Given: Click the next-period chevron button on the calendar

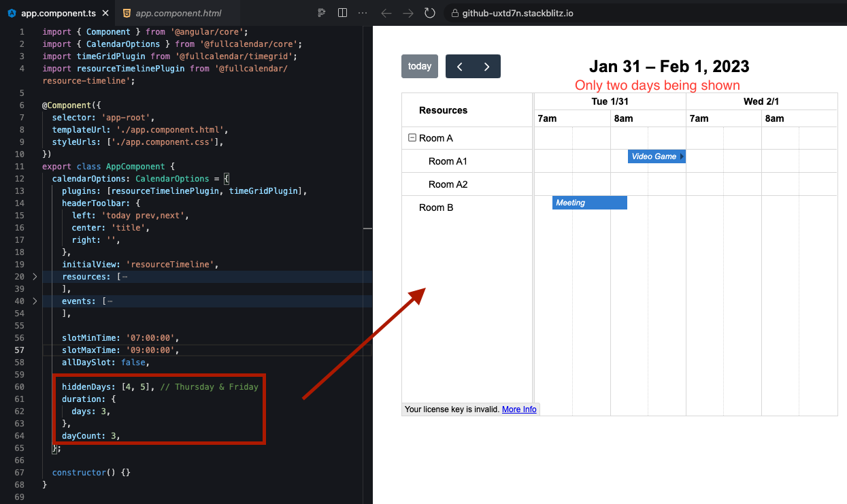Looking at the screenshot, I should [x=486, y=66].
